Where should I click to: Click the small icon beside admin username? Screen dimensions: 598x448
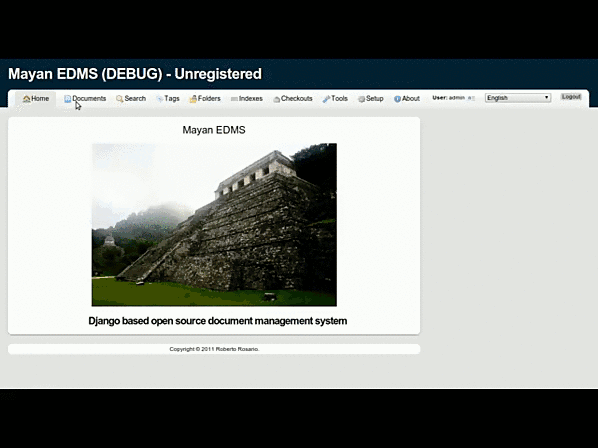pyautogui.click(x=471, y=98)
